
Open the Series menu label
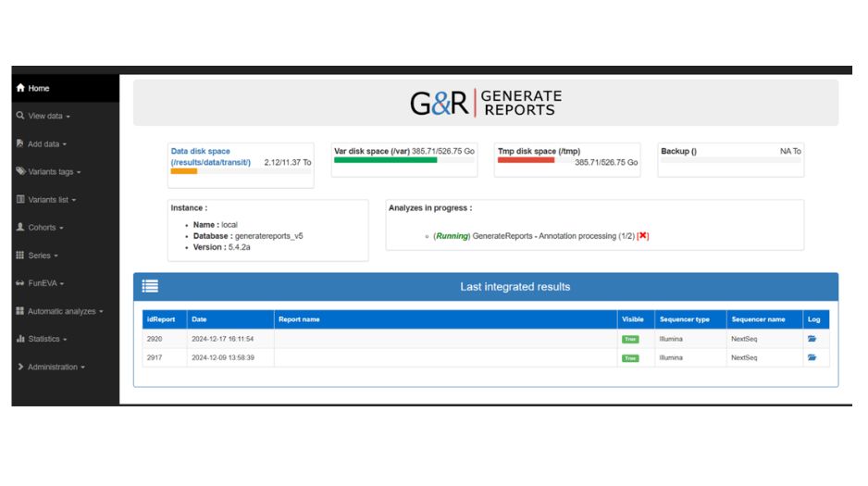[39, 255]
